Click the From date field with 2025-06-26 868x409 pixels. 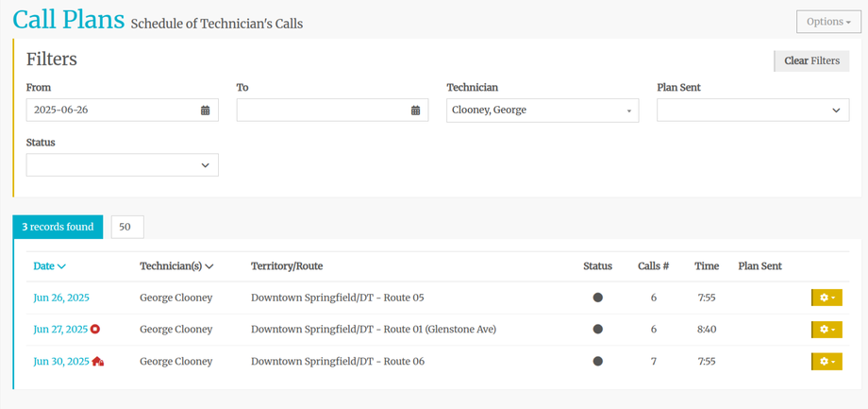pyautogui.click(x=111, y=111)
